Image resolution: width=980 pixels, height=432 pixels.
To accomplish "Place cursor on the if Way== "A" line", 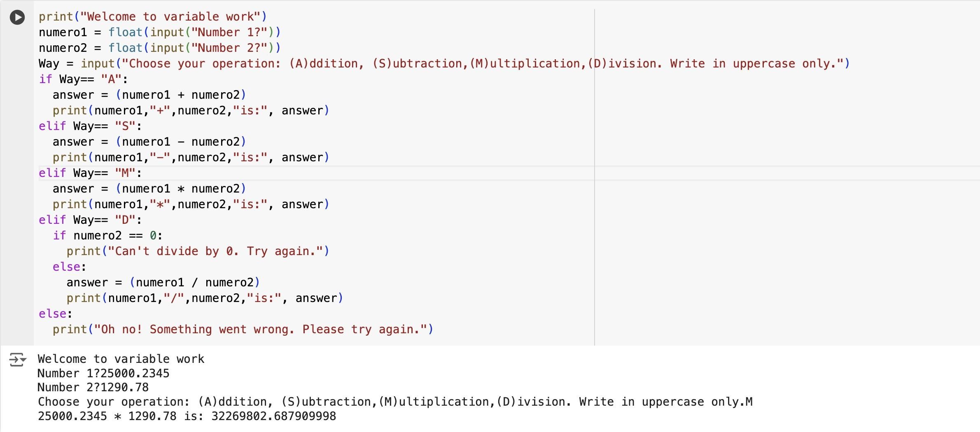I will click(x=83, y=79).
